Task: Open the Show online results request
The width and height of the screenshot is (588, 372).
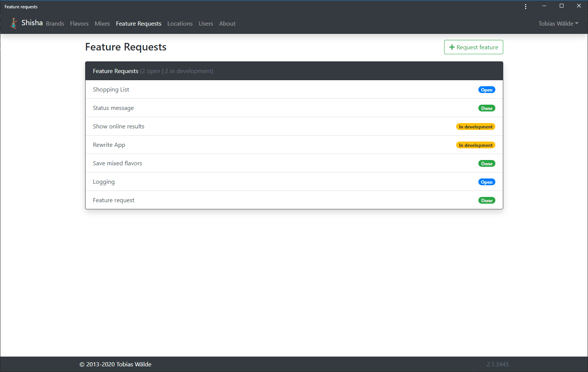Action: click(x=294, y=127)
